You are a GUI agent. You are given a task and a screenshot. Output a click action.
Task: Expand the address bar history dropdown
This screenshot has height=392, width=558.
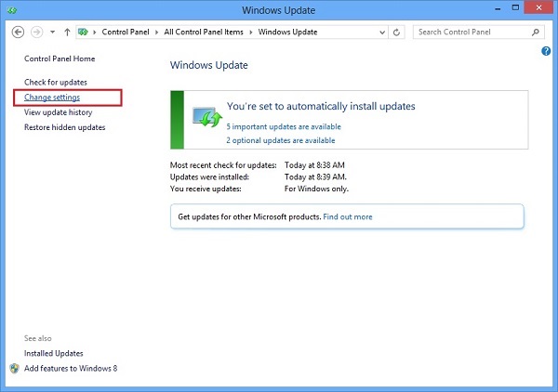coord(380,32)
